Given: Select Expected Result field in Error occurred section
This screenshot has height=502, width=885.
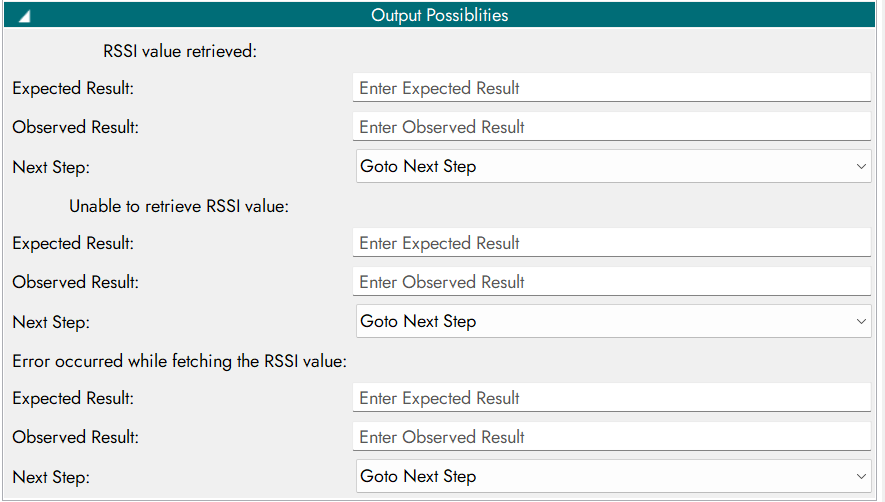Looking at the screenshot, I should [x=612, y=398].
